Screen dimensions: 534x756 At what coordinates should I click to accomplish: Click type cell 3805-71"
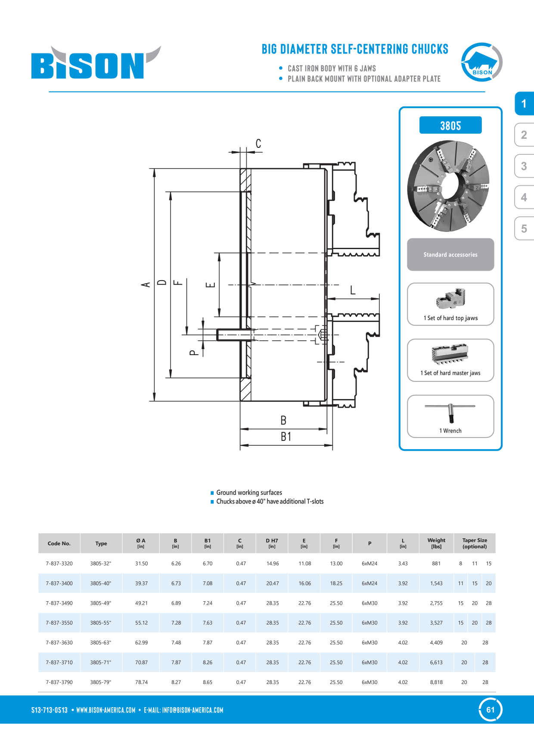tap(101, 662)
